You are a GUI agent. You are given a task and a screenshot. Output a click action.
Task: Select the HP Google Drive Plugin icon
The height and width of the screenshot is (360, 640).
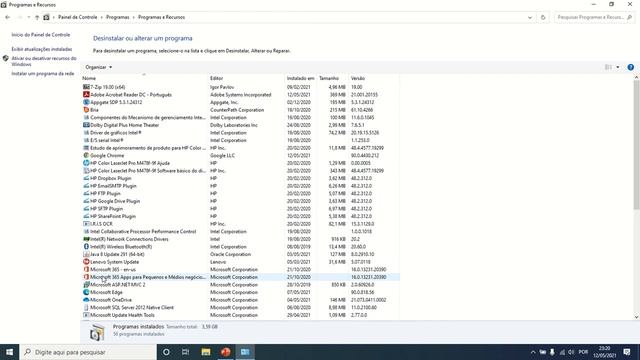(86, 201)
